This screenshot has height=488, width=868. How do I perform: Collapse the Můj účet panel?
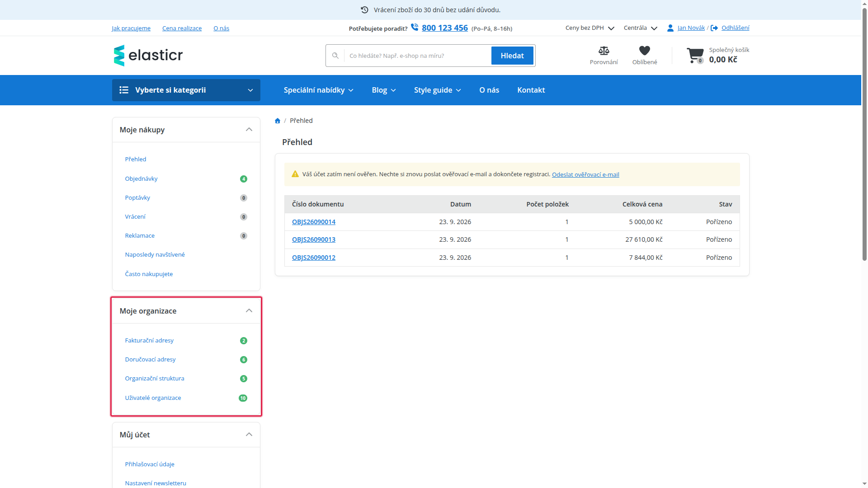click(249, 435)
